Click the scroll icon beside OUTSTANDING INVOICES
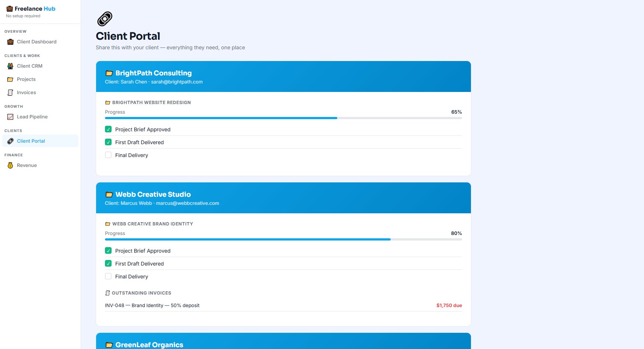The height and width of the screenshot is (349, 644). (108, 293)
